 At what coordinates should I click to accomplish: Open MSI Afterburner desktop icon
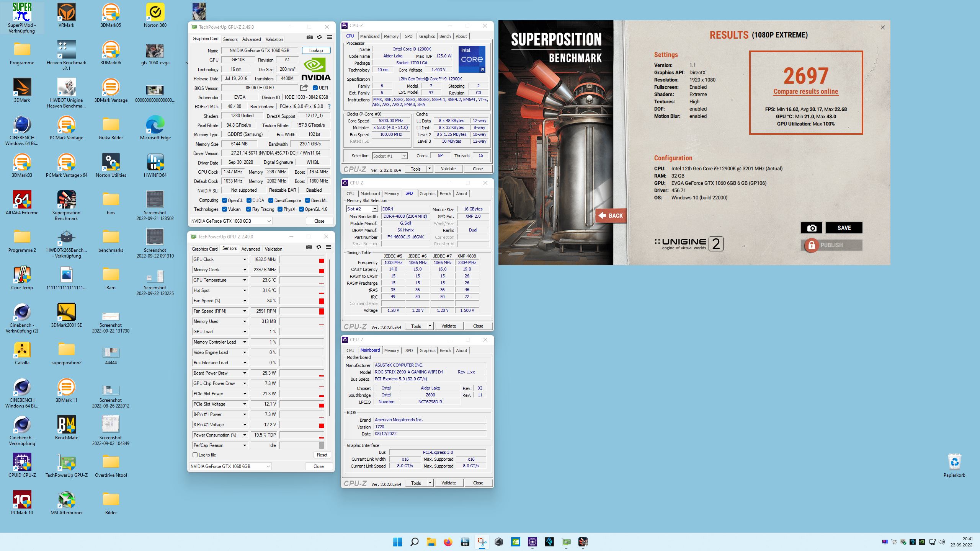[66, 503]
